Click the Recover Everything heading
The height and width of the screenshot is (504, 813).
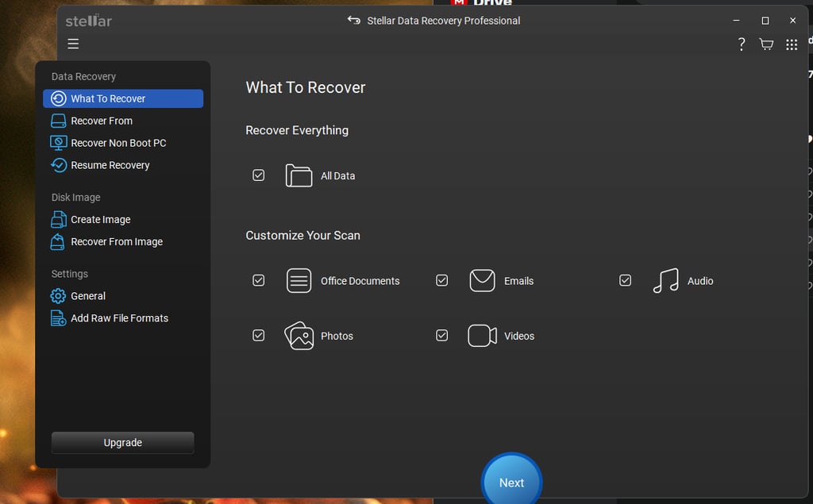tap(297, 131)
